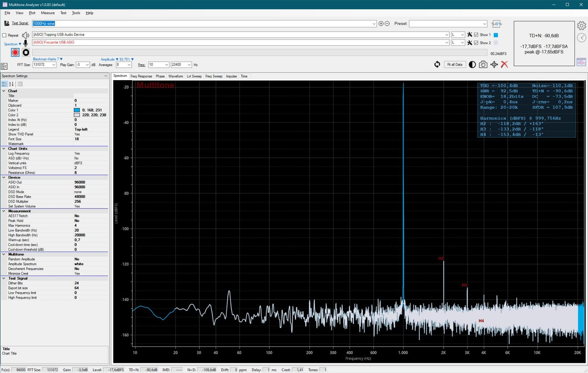Open the Measure menu
The image size is (588, 373).
coord(48,13)
